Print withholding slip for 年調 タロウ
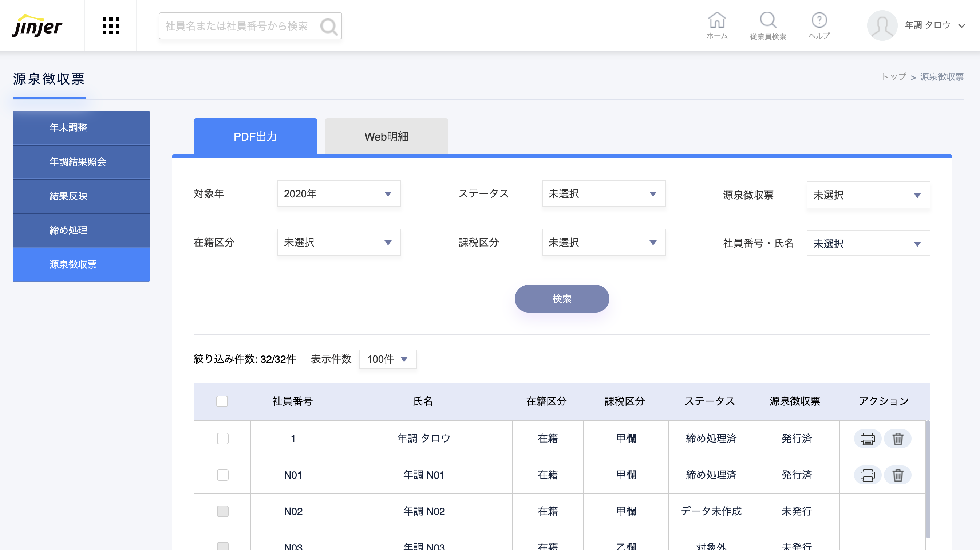The image size is (980, 550). [x=867, y=439]
